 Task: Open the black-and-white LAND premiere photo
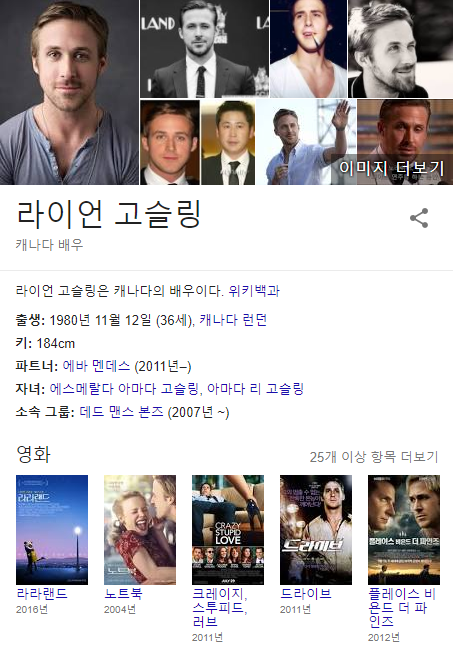click(x=204, y=49)
